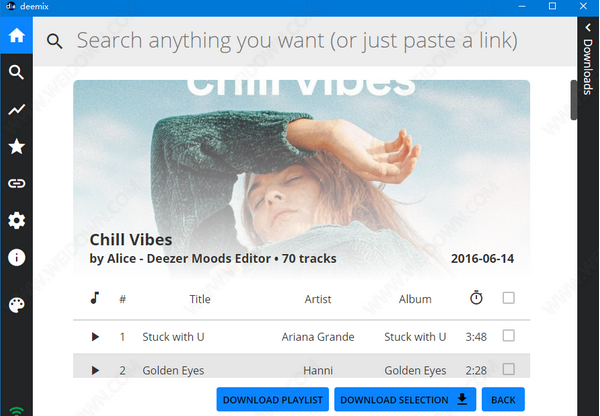Open the Charts section icon
The width and height of the screenshot is (600, 416).
(16, 110)
